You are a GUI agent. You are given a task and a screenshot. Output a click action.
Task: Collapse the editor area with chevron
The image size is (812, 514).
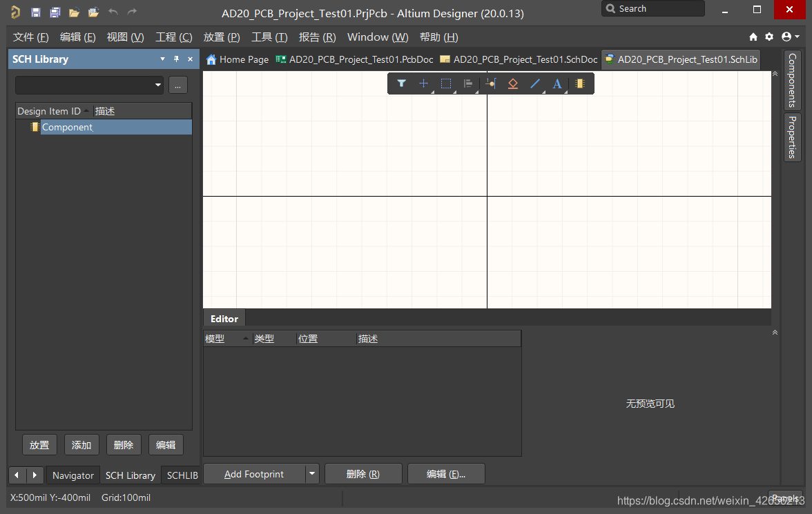pos(775,74)
